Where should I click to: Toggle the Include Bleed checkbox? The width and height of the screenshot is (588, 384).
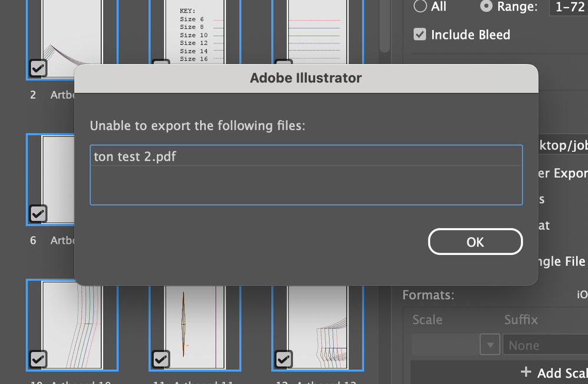[420, 35]
